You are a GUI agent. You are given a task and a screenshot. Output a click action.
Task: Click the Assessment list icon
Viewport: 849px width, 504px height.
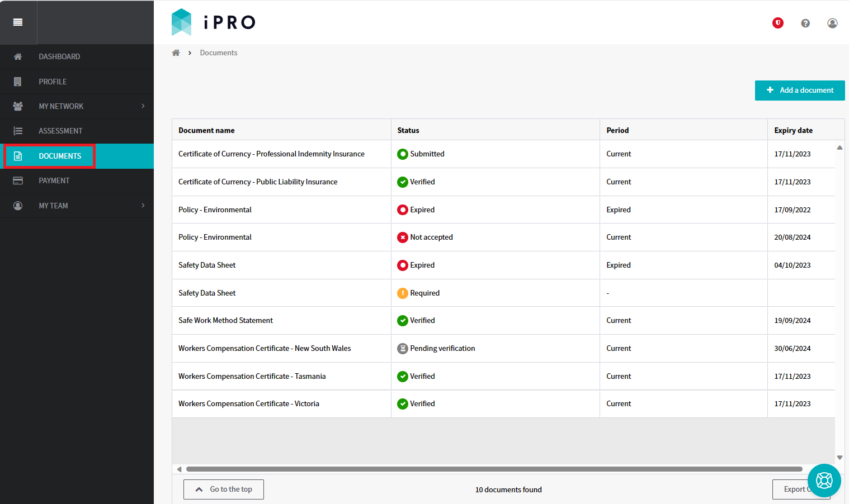(18, 131)
